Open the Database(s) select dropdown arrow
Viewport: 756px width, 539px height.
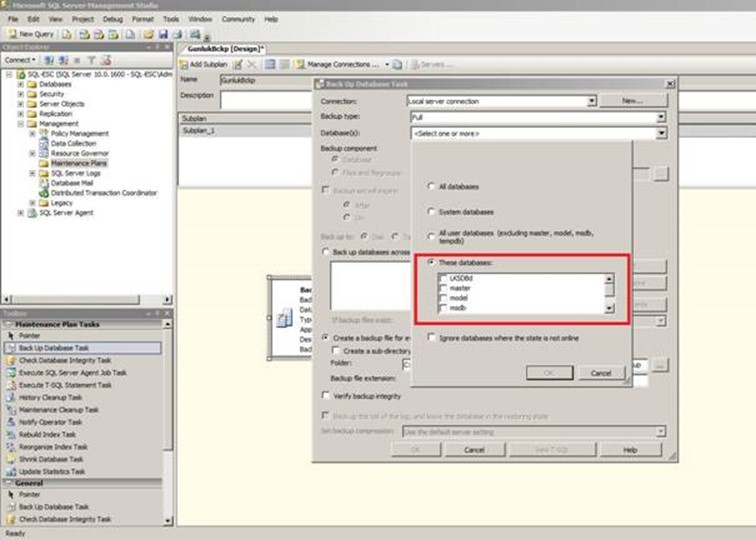662,133
